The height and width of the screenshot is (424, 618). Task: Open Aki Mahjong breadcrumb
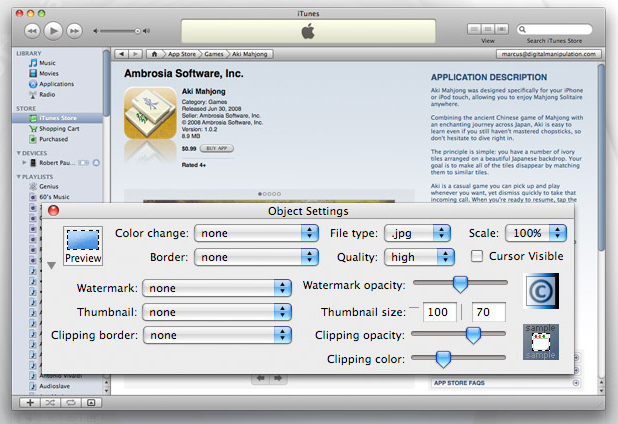pyautogui.click(x=249, y=54)
